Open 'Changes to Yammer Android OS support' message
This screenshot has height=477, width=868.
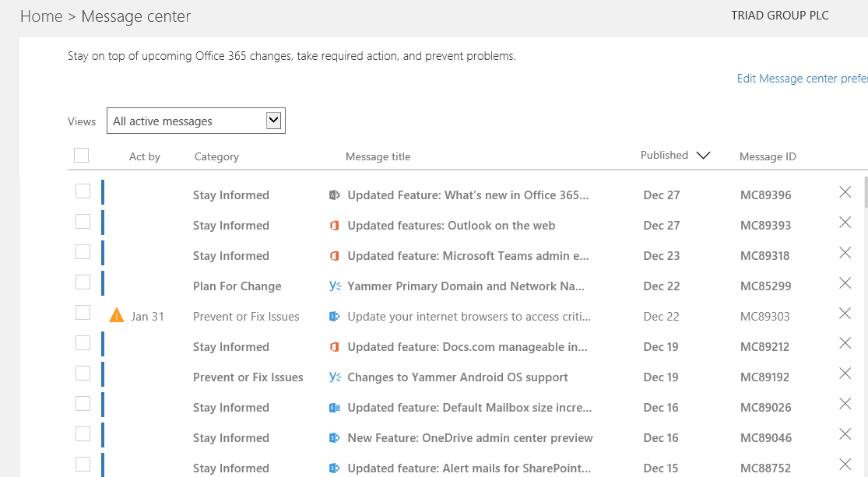[458, 377]
